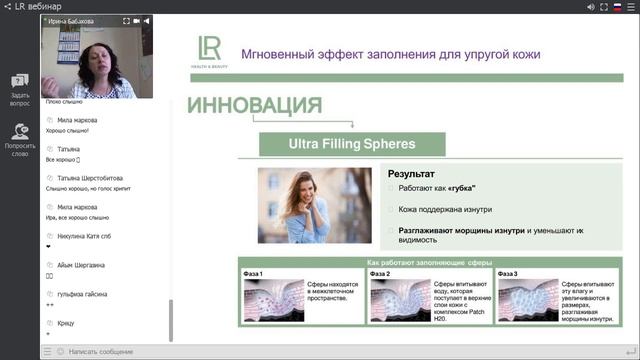This screenshot has width=640, height=360.
Task: Click the name Айым Шергазина
Action: [x=81, y=265]
